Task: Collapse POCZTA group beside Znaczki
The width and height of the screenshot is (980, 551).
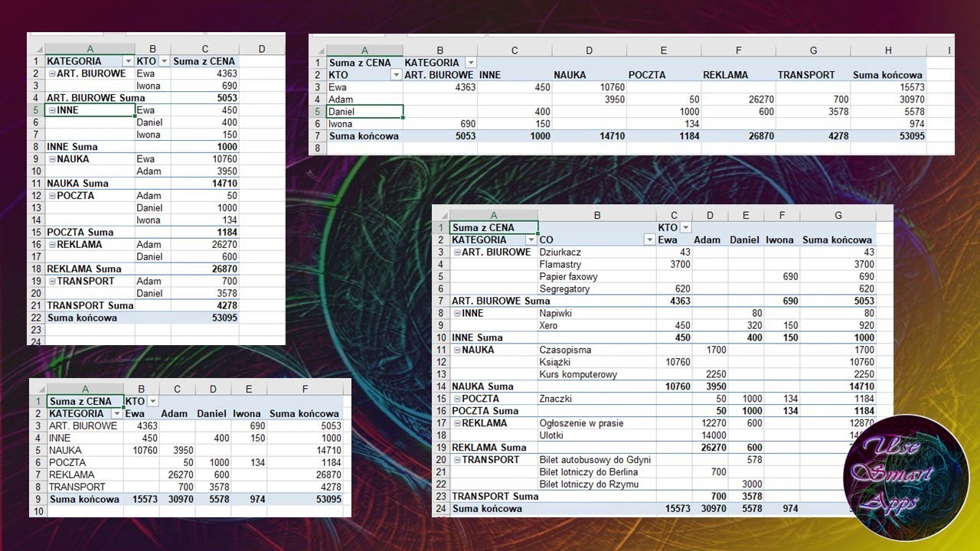Action: (x=457, y=399)
